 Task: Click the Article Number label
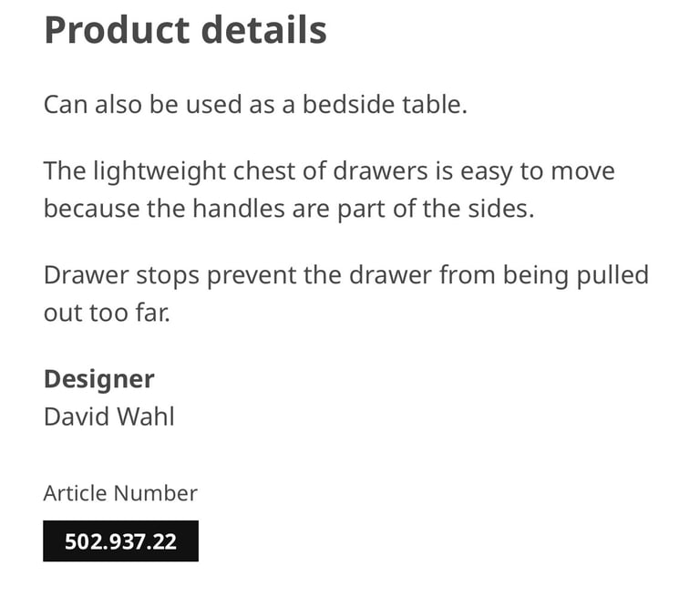[x=120, y=493]
